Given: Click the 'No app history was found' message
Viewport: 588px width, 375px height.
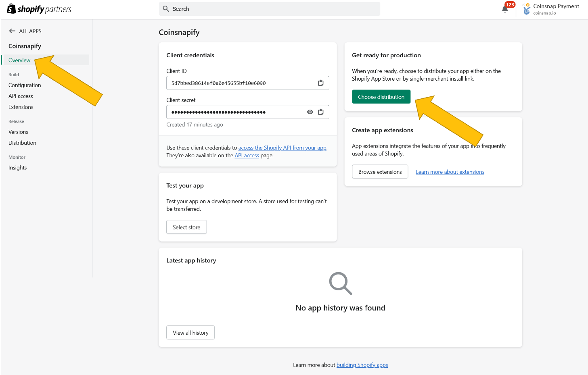Looking at the screenshot, I should tap(341, 308).
